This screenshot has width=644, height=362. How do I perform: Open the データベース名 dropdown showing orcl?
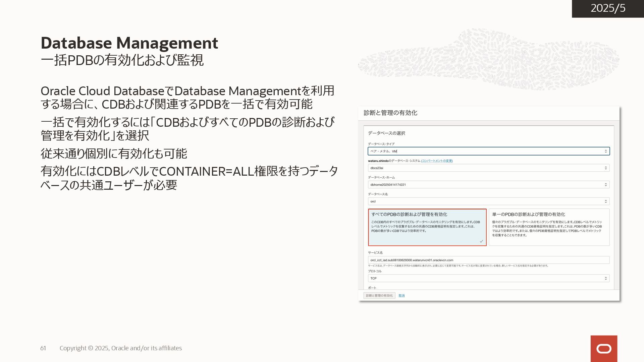point(489,201)
